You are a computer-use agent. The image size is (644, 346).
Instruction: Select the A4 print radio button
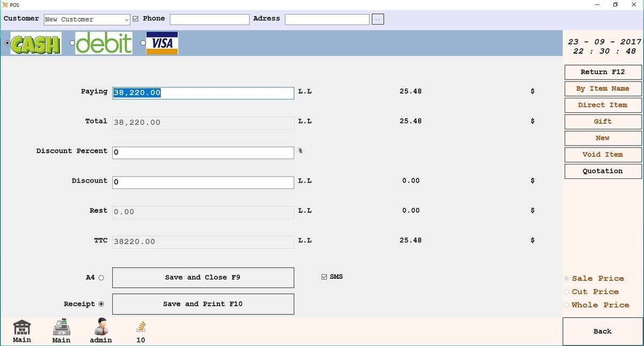tap(101, 278)
